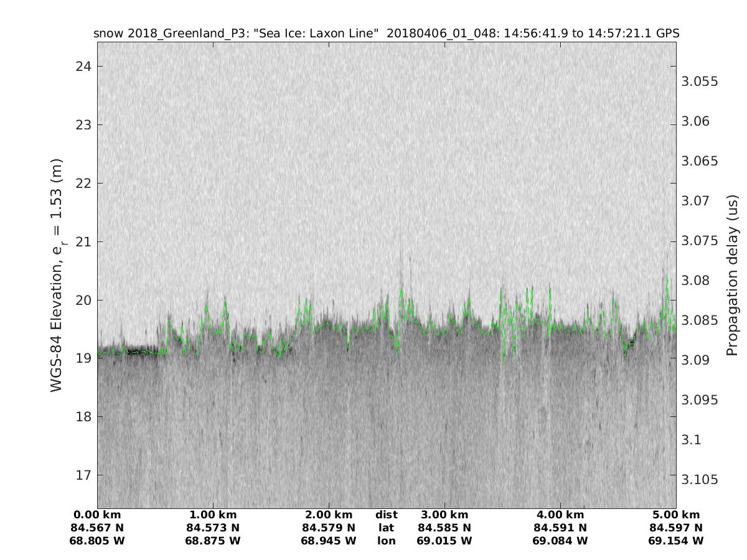Viewport: 747px width, 560px height.
Task: Click the 3.07 propagation delay tick
Action: (696, 201)
